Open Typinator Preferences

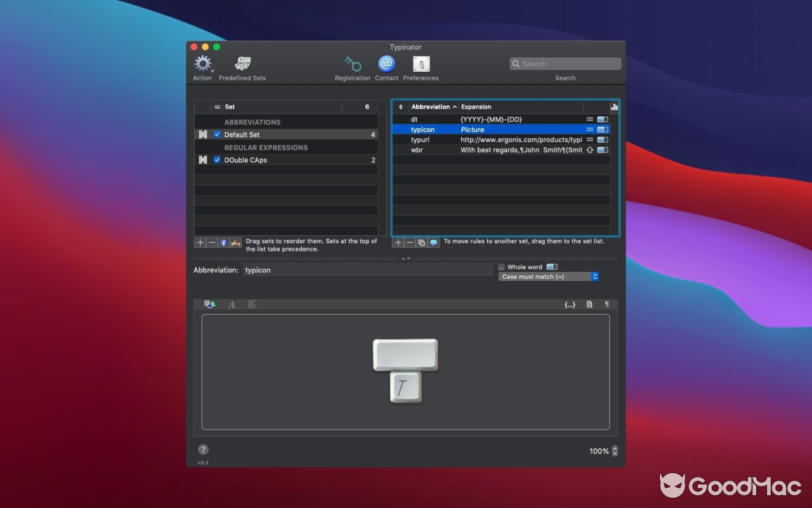pyautogui.click(x=421, y=63)
